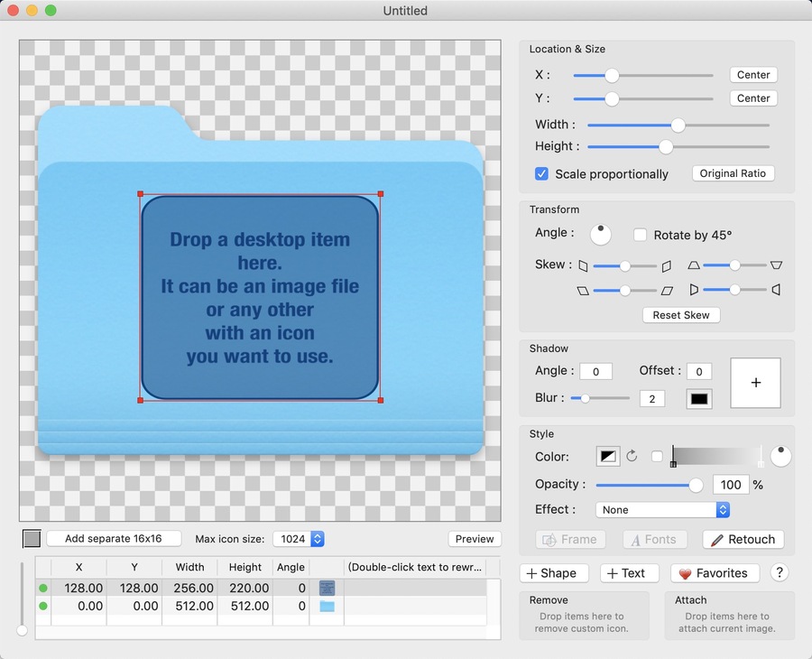
Task: Click the gradient color bar in Style
Action: tap(716, 457)
